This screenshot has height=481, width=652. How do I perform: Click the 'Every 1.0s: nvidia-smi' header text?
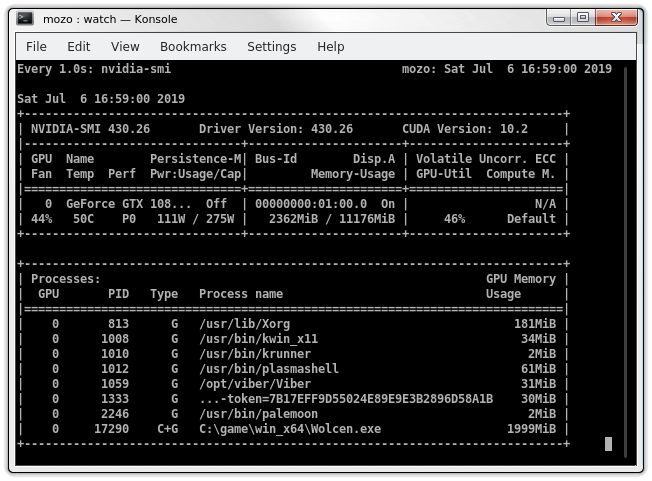coord(94,69)
